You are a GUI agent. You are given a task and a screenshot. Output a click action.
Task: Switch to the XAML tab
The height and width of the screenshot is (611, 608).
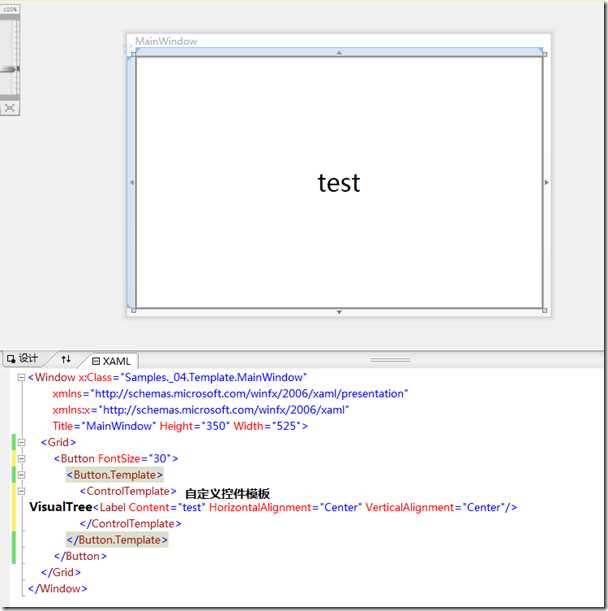tap(111, 361)
